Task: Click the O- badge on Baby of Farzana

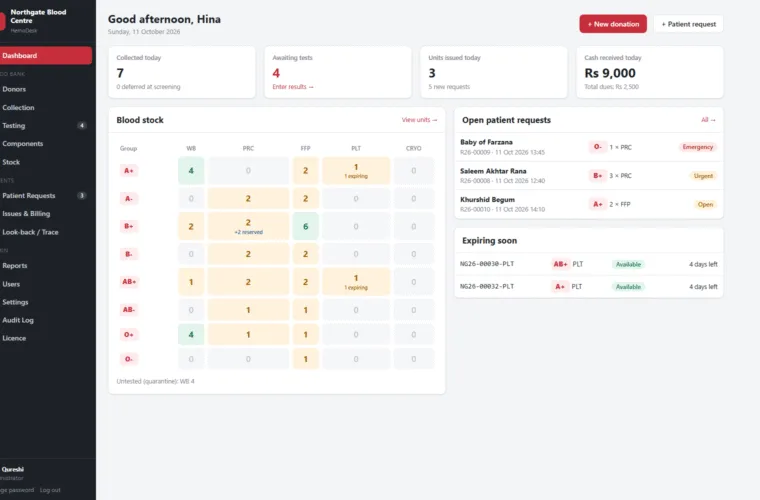Action: [x=598, y=147]
